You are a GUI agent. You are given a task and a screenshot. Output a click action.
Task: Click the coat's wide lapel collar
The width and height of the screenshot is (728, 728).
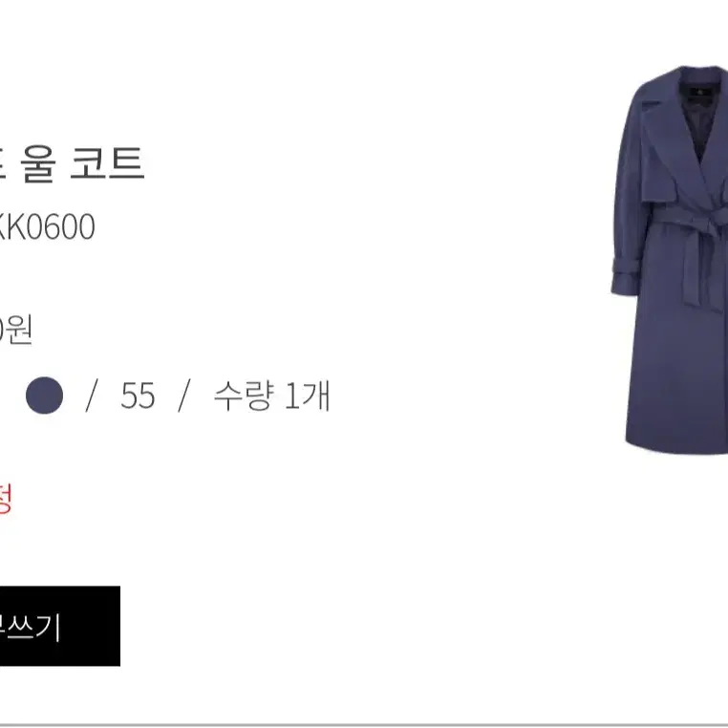(x=668, y=135)
